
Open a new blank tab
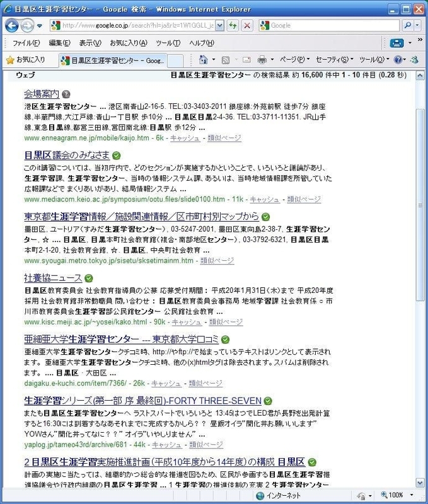click(x=175, y=60)
